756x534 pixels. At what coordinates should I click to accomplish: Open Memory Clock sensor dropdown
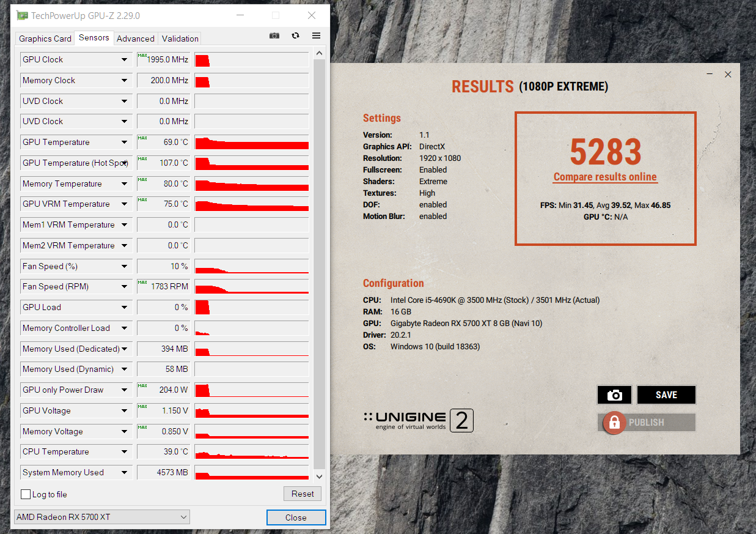[x=125, y=80]
